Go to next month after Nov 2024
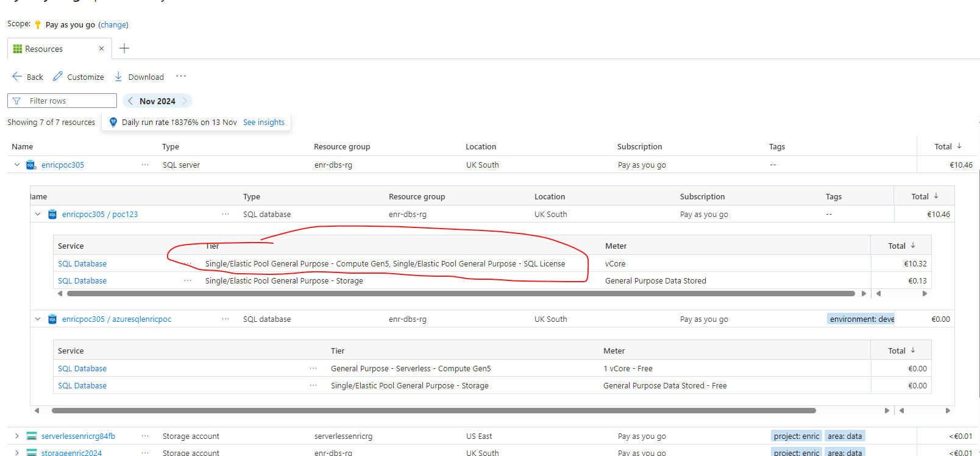This screenshot has width=980, height=456. (x=185, y=101)
